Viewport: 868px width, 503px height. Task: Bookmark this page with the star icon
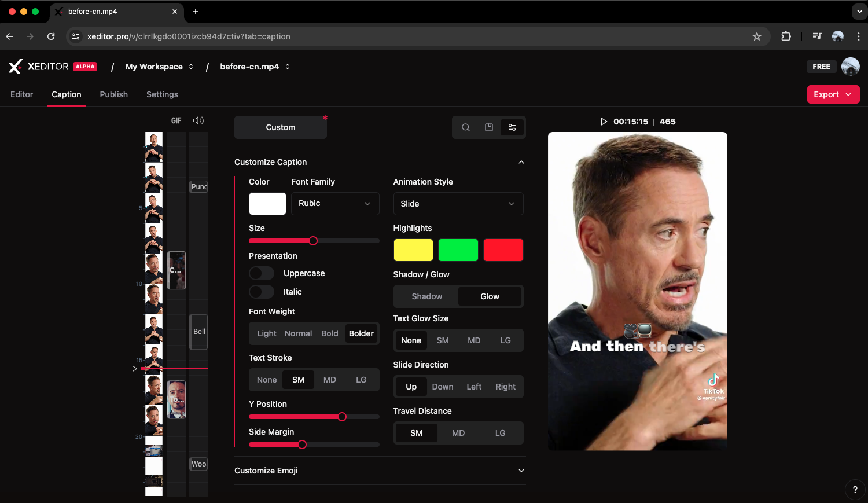point(756,36)
